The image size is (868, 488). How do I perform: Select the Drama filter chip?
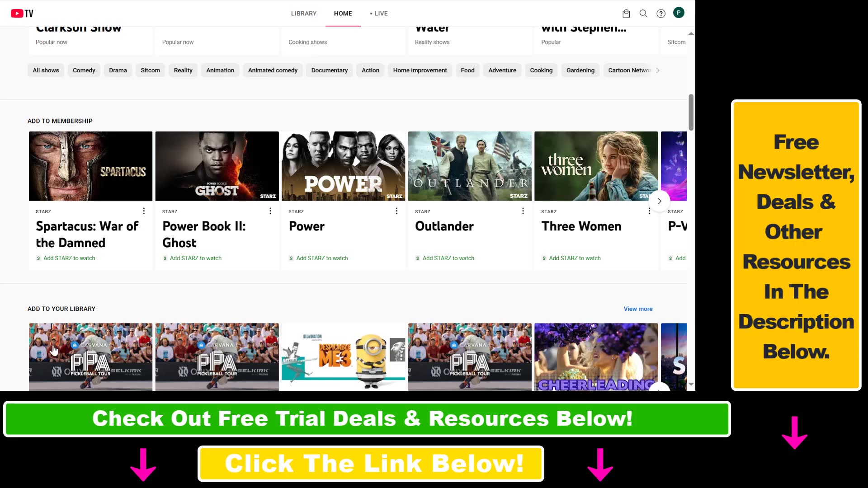click(x=118, y=70)
